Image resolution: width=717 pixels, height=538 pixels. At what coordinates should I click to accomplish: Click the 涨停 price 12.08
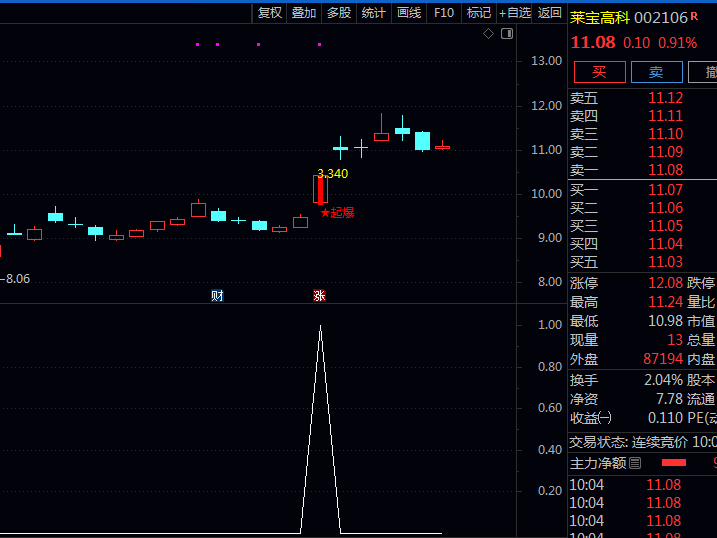tap(665, 283)
